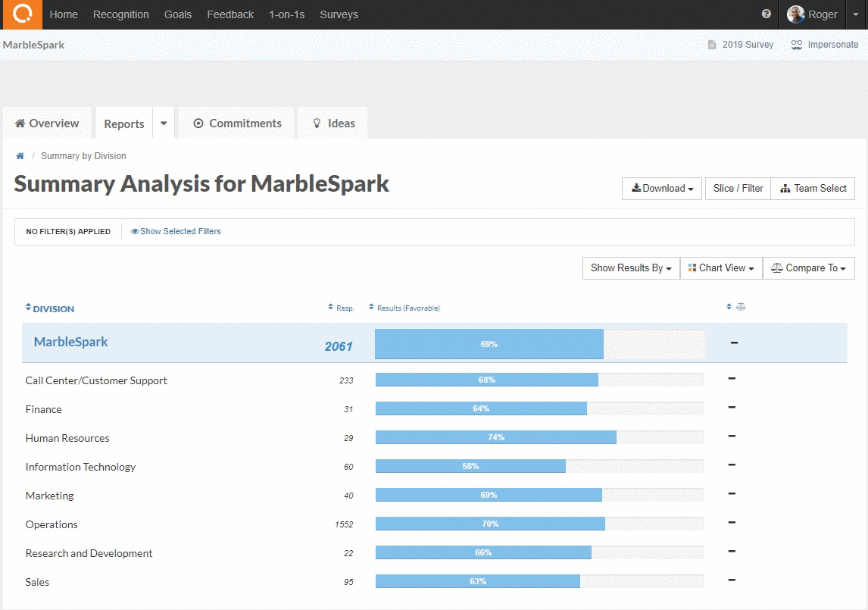
Task: Click the Summary Analysis for MarbleSpark heading
Action: click(x=201, y=184)
